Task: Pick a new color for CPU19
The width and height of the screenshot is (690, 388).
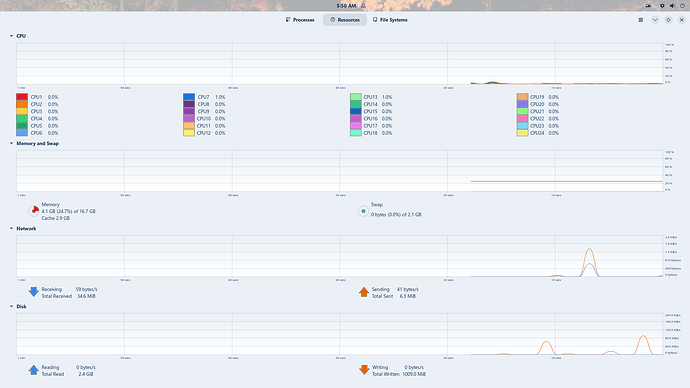Action: point(522,97)
